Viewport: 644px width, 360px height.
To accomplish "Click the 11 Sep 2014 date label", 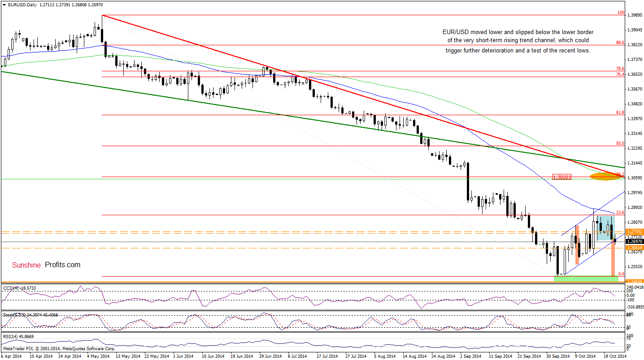I will tap(500, 356).
